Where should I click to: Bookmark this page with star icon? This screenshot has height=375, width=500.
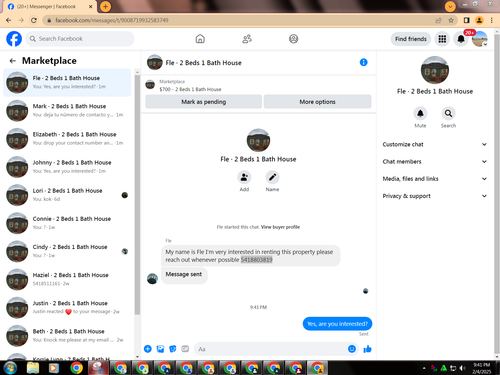451,20
